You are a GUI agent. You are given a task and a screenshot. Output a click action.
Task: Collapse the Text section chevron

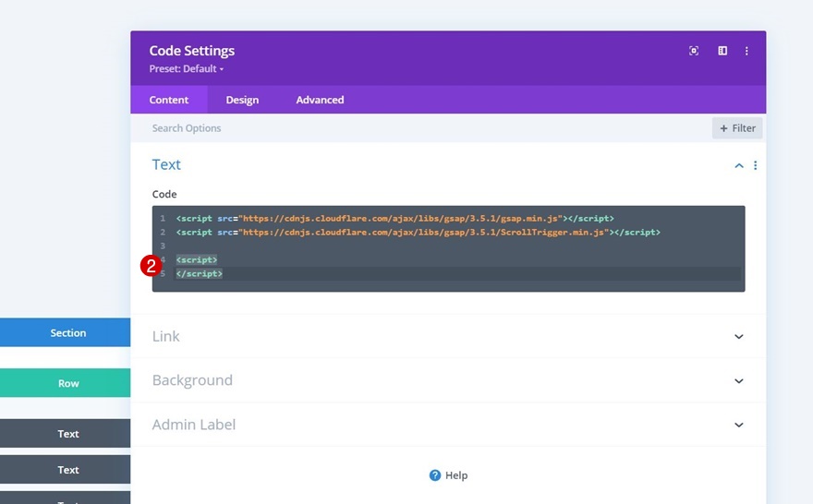pos(738,165)
